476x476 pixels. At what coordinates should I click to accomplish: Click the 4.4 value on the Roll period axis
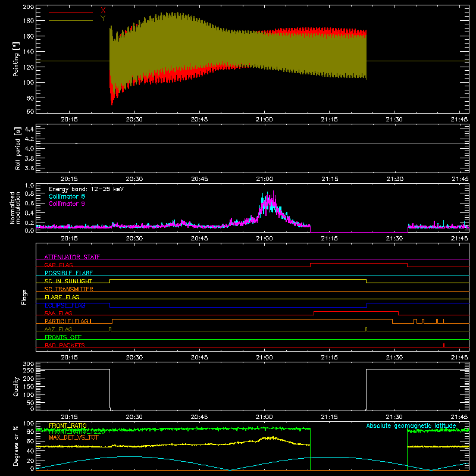point(29,129)
